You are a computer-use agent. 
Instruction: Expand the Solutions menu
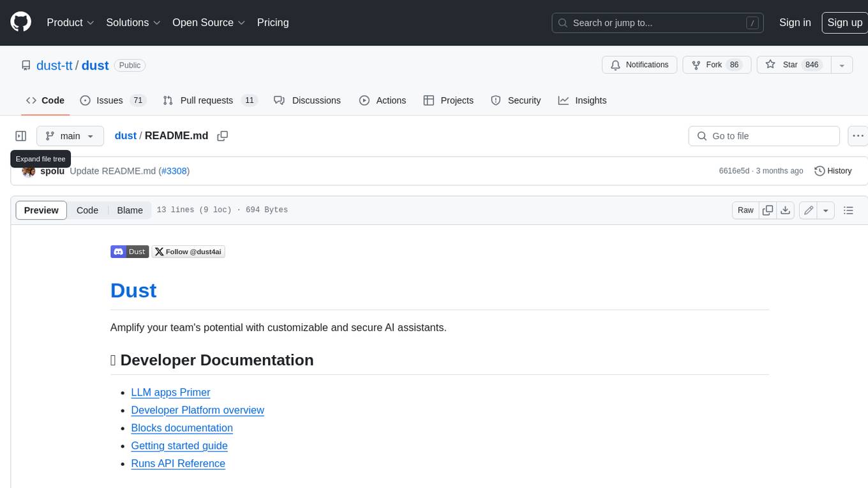pyautogui.click(x=132, y=22)
